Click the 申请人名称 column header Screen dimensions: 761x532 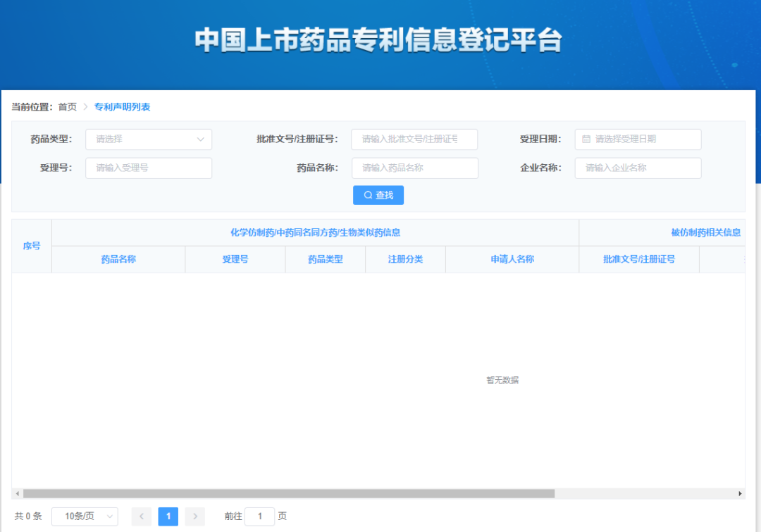click(x=512, y=259)
